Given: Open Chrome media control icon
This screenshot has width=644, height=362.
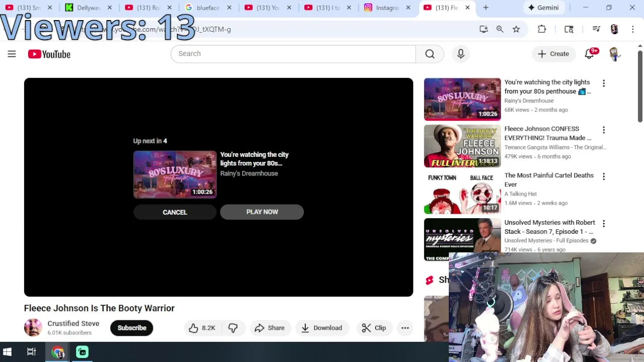Looking at the screenshot, I should pos(596,29).
